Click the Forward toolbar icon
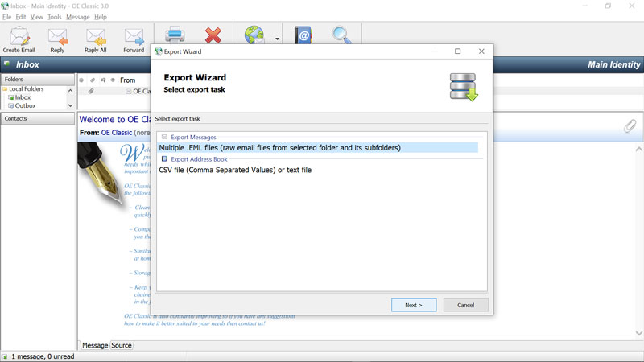The width and height of the screenshot is (644, 362). pyautogui.click(x=134, y=39)
